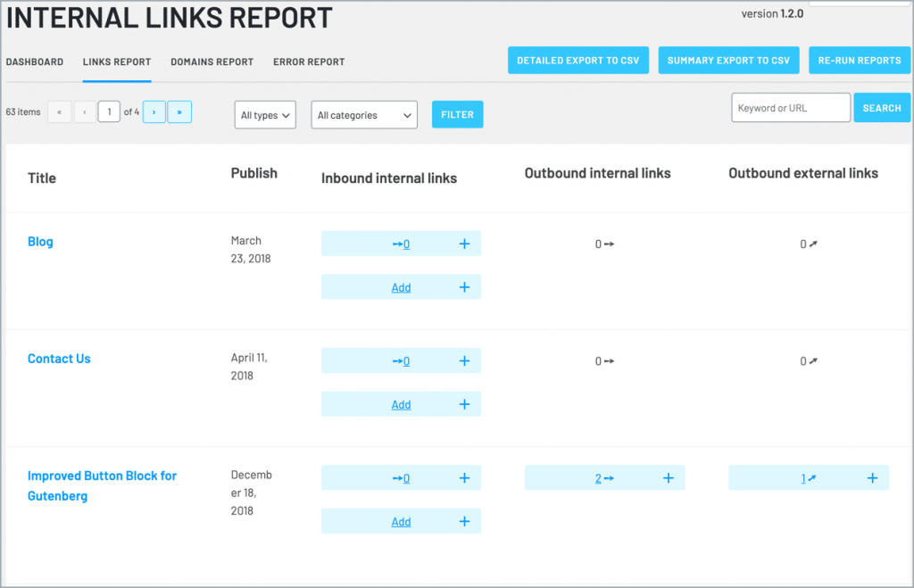
Task: Click the current page number box
Action: coord(109,112)
